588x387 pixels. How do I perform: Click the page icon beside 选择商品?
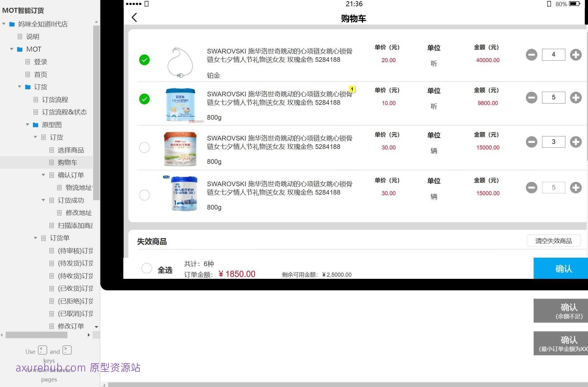(x=52, y=150)
